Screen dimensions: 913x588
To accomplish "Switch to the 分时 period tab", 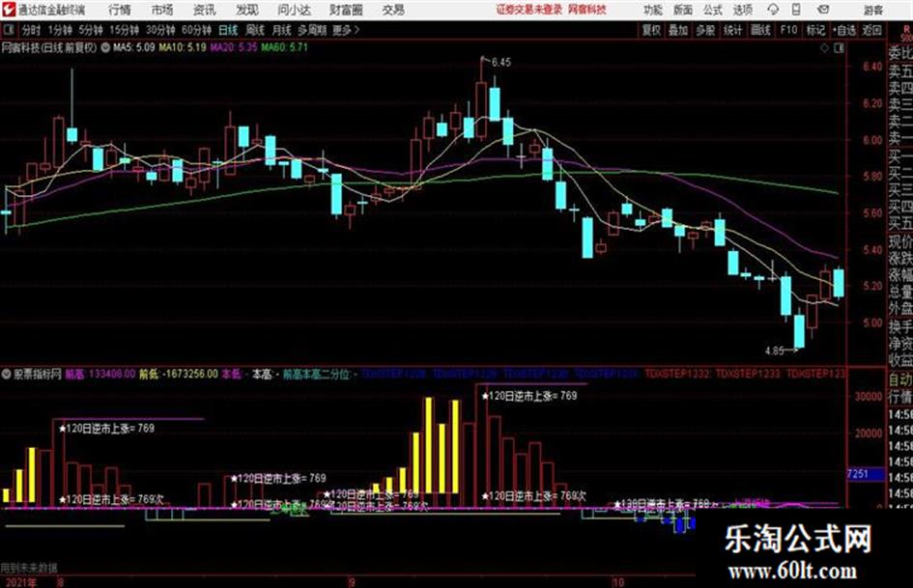I will [x=31, y=30].
